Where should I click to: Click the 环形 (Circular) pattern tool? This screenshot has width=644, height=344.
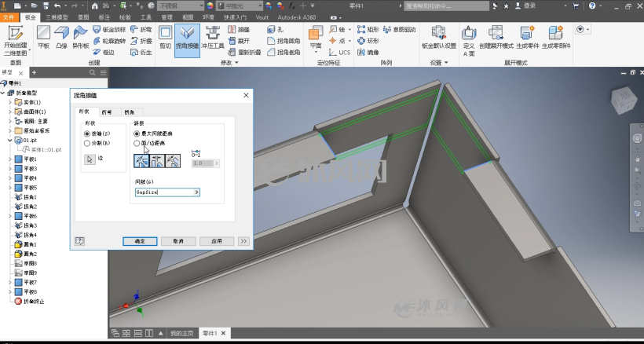click(x=368, y=41)
